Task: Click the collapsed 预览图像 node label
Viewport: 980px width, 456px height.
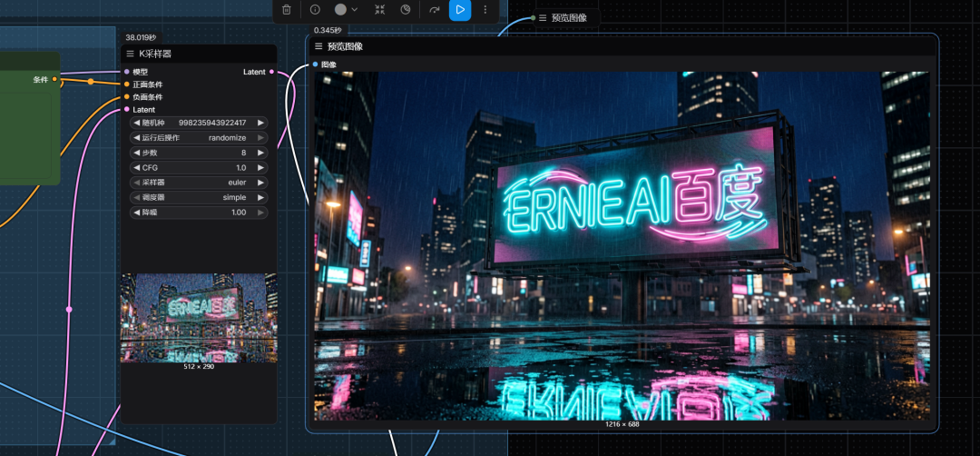Action: 569,18
